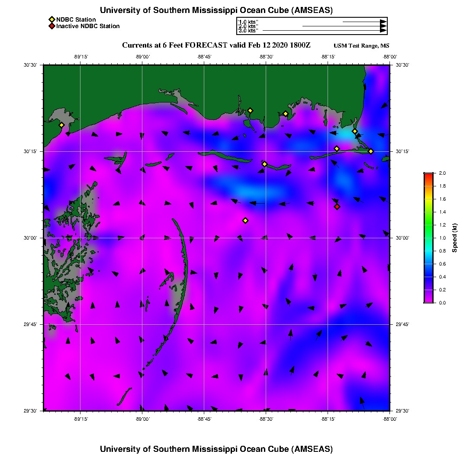This screenshot has width=476, height=454.
Task: Click the 'Currents at 6 Feet FORECAST' heading
Action: tap(216, 45)
